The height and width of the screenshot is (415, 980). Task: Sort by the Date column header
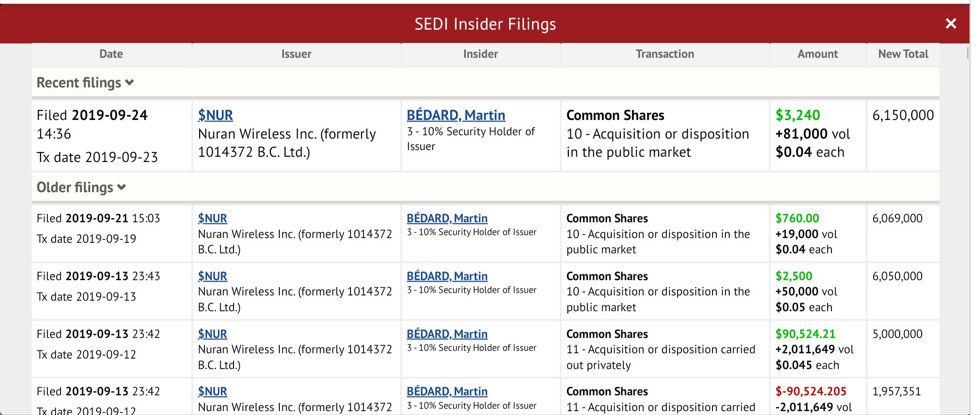pyautogui.click(x=111, y=54)
